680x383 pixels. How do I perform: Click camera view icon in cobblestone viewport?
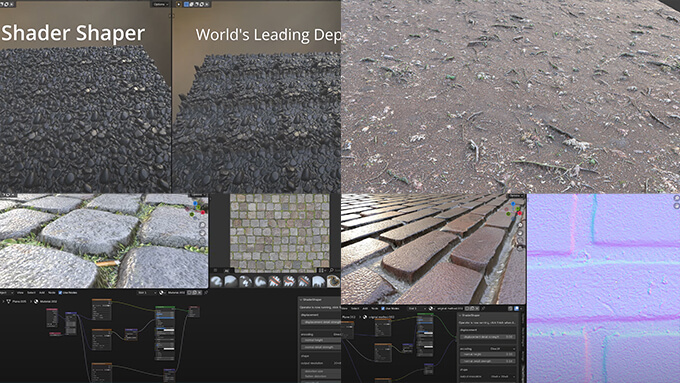(x=203, y=241)
